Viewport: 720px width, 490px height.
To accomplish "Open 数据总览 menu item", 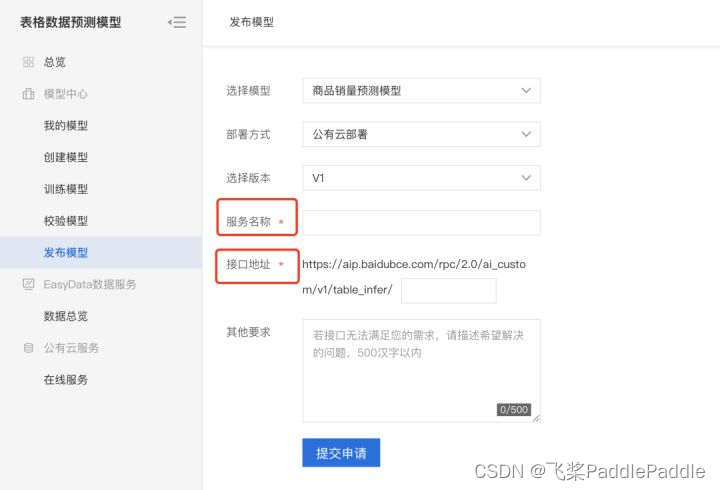I will (x=66, y=316).
